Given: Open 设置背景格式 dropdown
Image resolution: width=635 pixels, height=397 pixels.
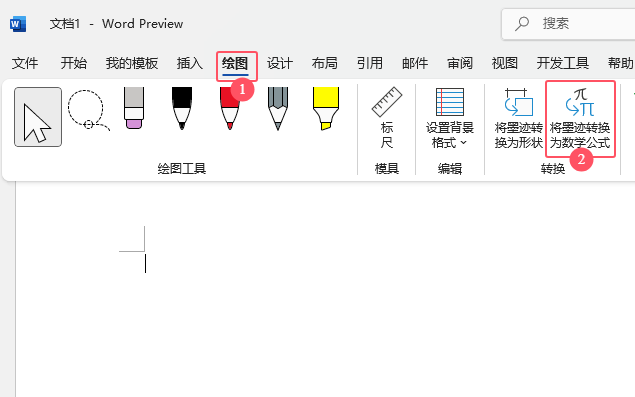Looking at the screenshot, I should click(450, 118).
